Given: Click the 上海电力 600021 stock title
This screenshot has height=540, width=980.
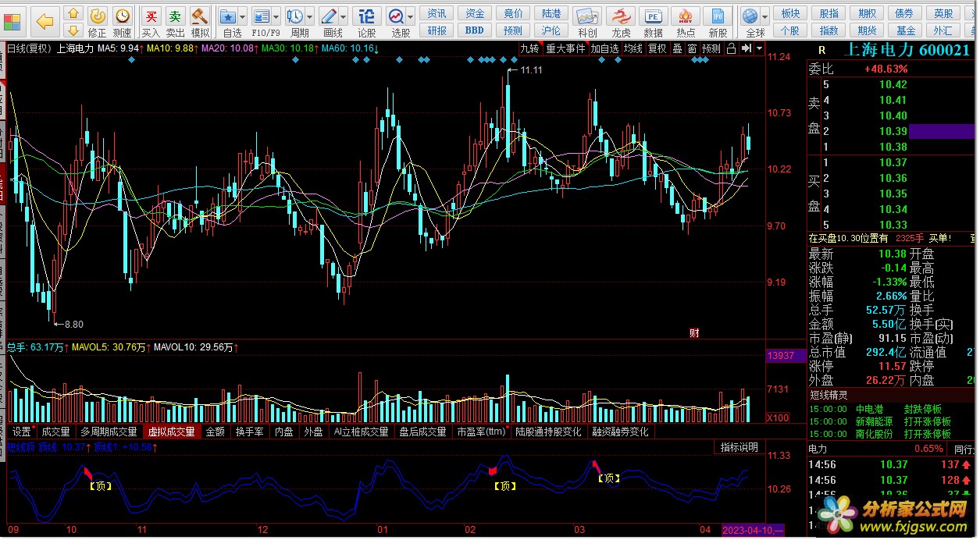Looking at the screenshot, I should click(x=908, y=50).
